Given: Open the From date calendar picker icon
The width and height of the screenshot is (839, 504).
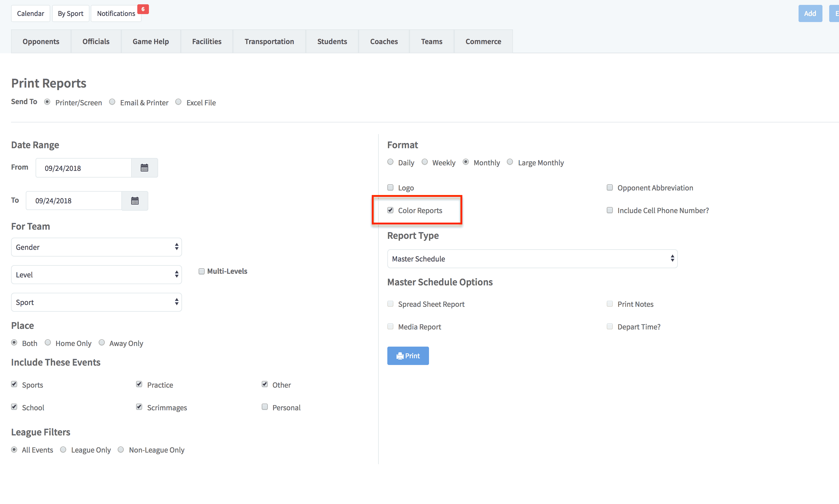Looking at the screenshot, I should pyautogui.click(x=144, y=168).
